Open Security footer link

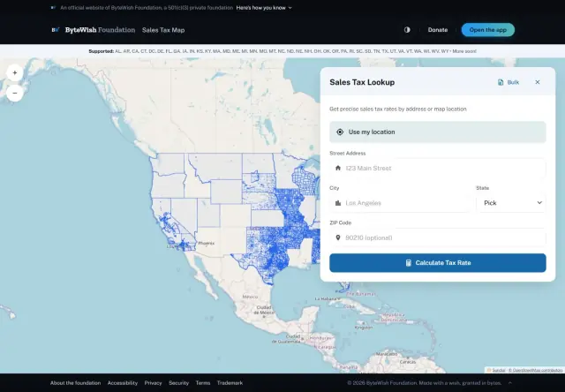tap(178, 383)
